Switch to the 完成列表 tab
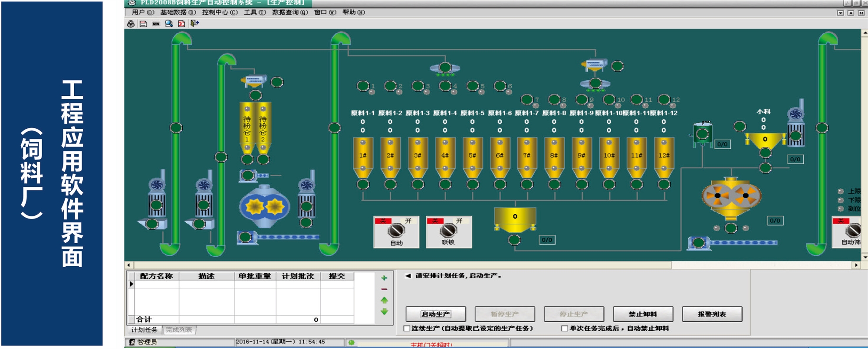The image size is (868, 349). (179, 330)
